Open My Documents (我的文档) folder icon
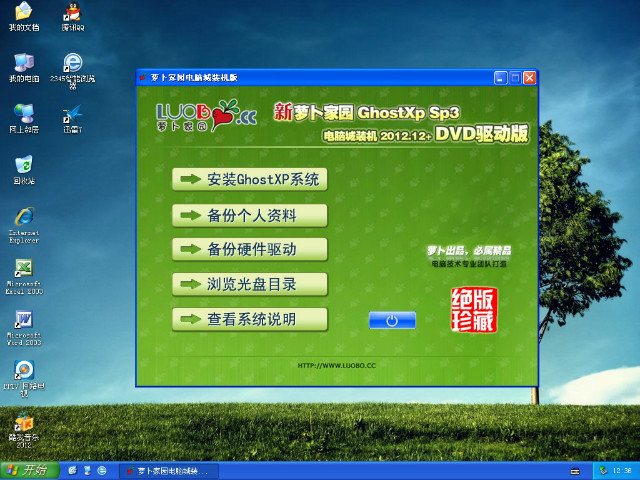This screenshot has width=640, height=480. click(23, 14)
